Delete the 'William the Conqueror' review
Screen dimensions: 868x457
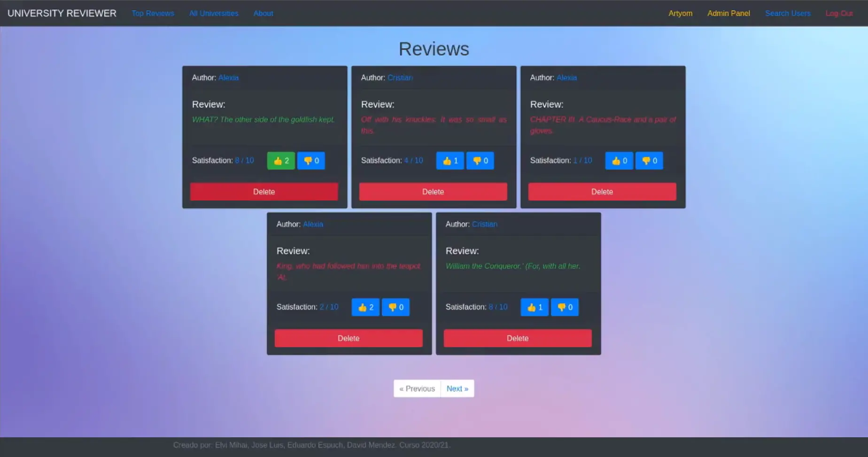pos(518,338)
